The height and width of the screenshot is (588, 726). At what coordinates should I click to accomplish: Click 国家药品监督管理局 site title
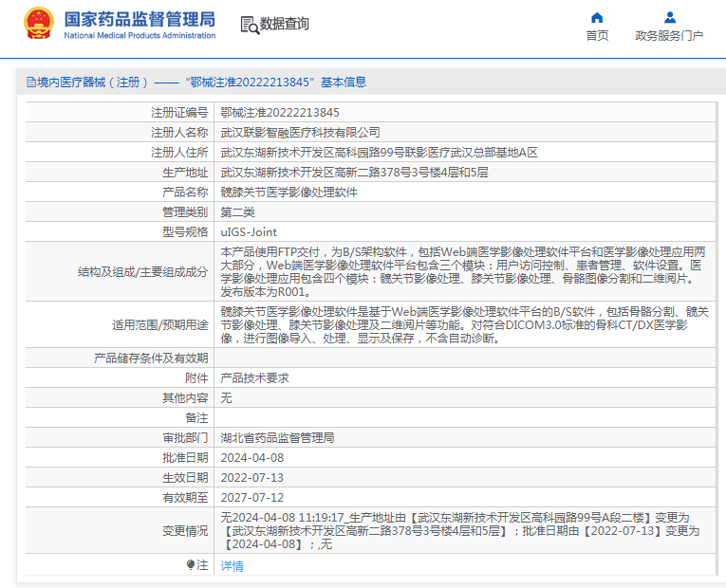(x=140, y=19)
